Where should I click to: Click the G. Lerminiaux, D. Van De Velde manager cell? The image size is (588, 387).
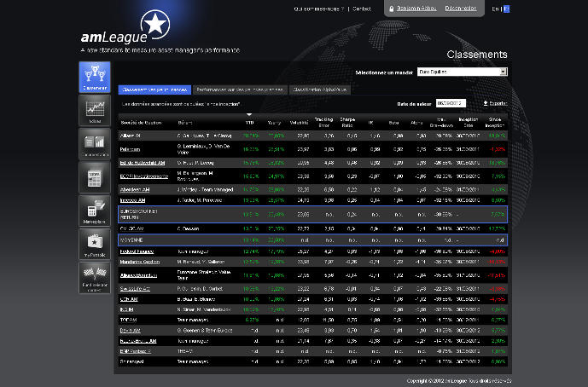tap(203, 149)
